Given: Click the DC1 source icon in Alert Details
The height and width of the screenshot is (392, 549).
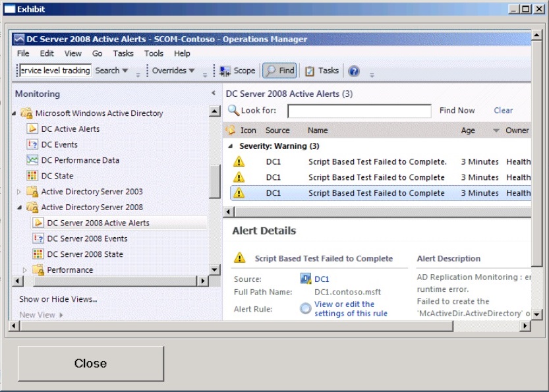Looking at the screenshot, I should point(306,279).
